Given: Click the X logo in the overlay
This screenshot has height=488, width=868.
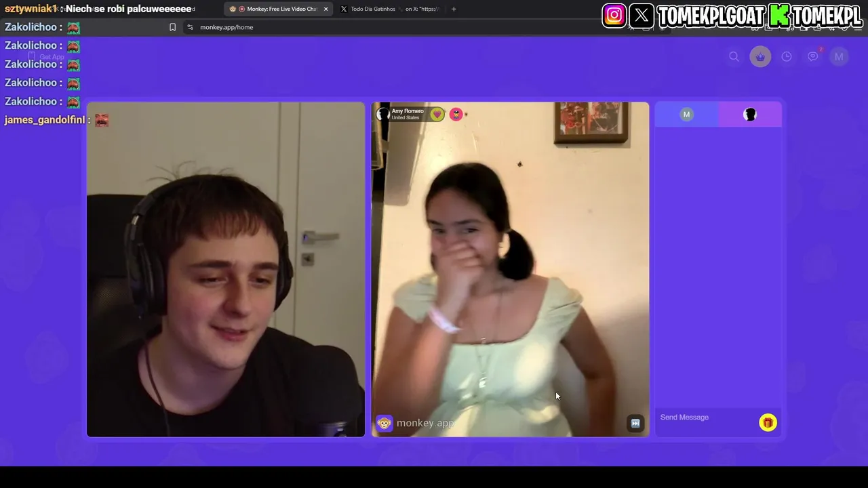Looking at the screenshot, I should tap(642, 15).
